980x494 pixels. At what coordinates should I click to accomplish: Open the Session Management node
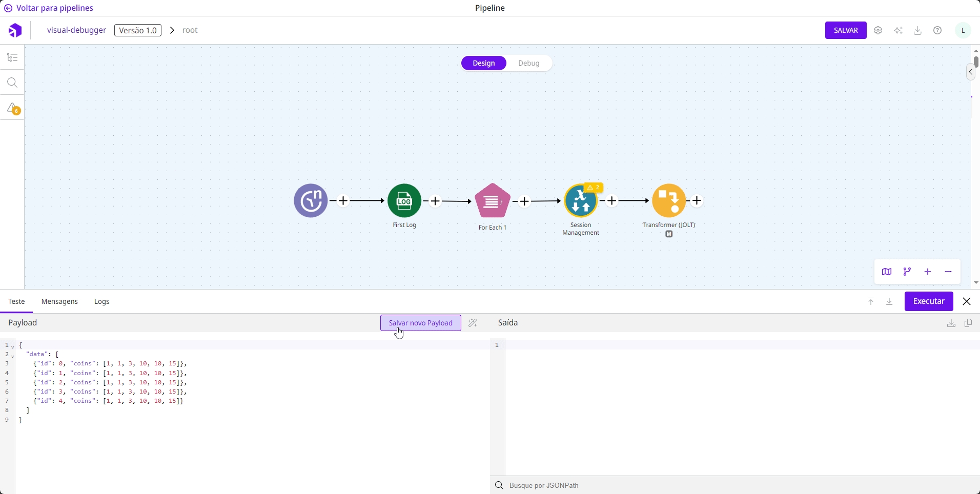pyautogui.click(x=581, y=201)
